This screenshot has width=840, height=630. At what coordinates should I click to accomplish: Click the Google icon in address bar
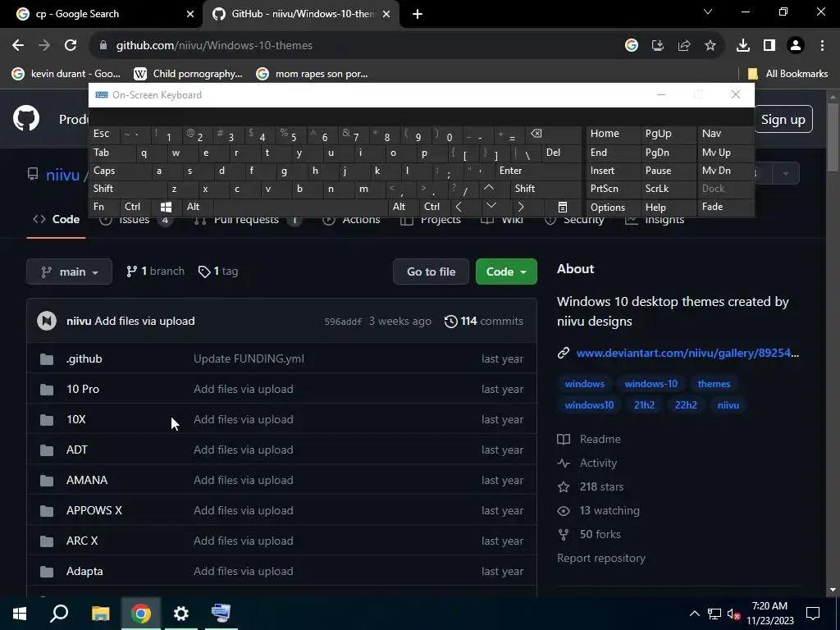[632, 46]
